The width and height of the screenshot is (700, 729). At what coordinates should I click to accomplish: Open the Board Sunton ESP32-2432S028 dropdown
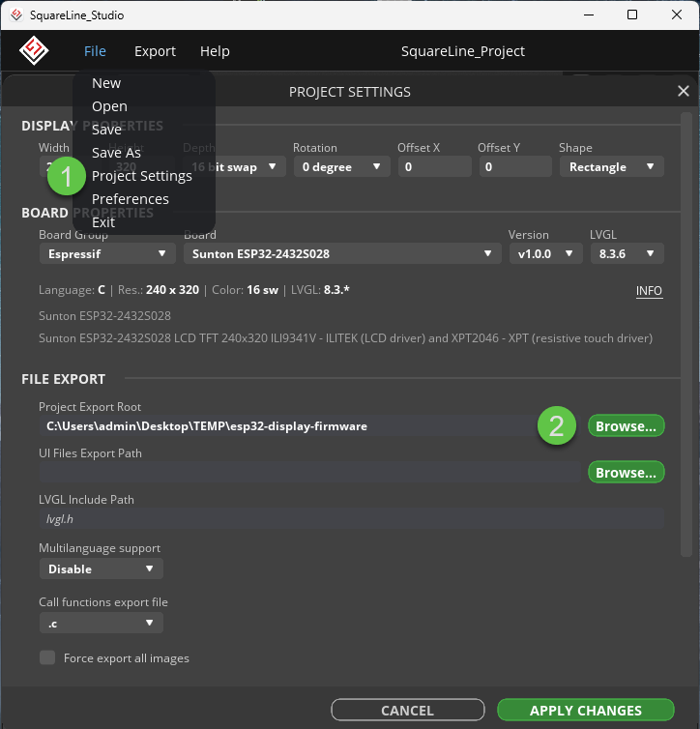[342, 254]
